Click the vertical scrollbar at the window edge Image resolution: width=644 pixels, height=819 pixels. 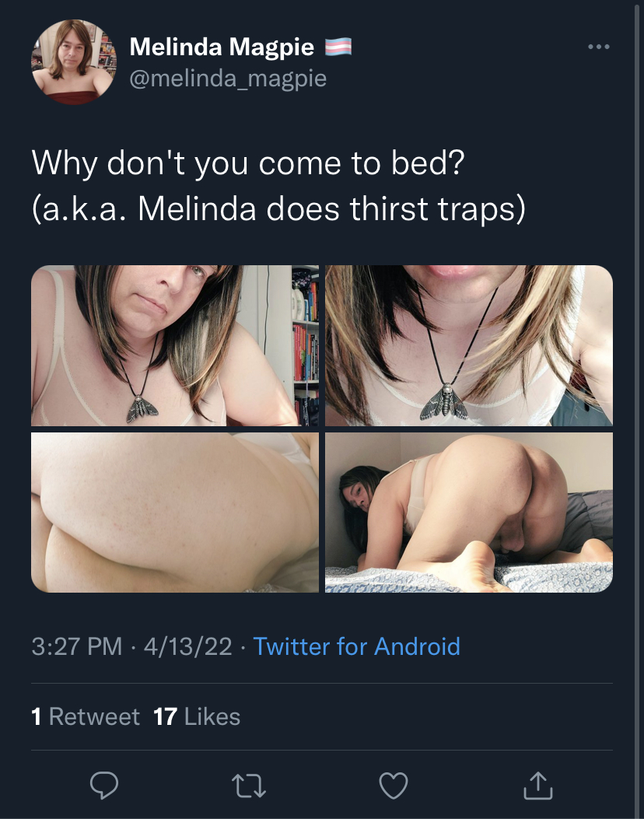(x=637, y=409)
